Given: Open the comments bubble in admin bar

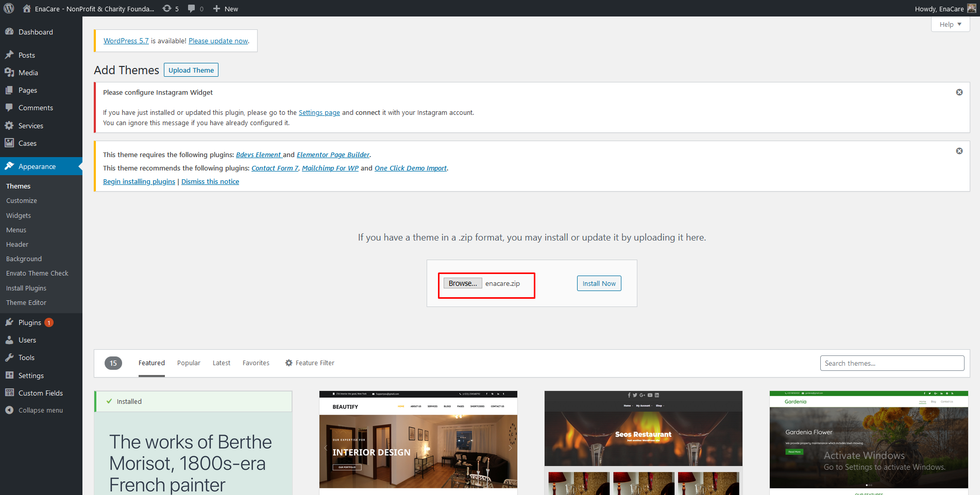Looking at the screenshot, I should pos(192,8).
